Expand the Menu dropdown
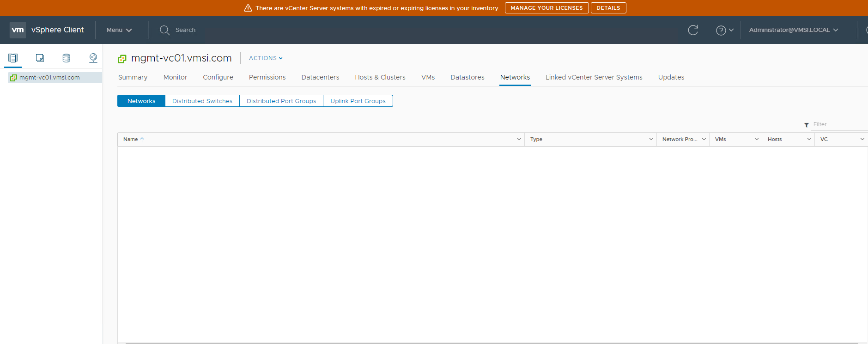The image size is (868, 344). tap(119, 30)
